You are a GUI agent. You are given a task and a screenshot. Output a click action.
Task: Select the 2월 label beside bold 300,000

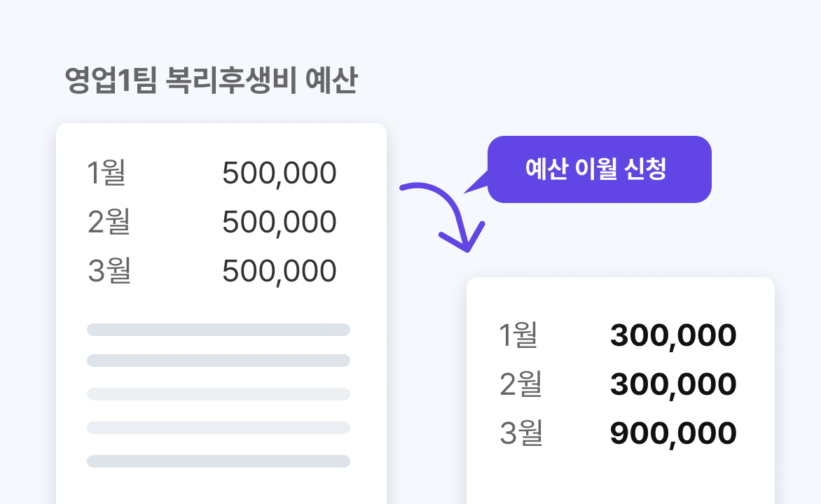click(x=520, y=384)
